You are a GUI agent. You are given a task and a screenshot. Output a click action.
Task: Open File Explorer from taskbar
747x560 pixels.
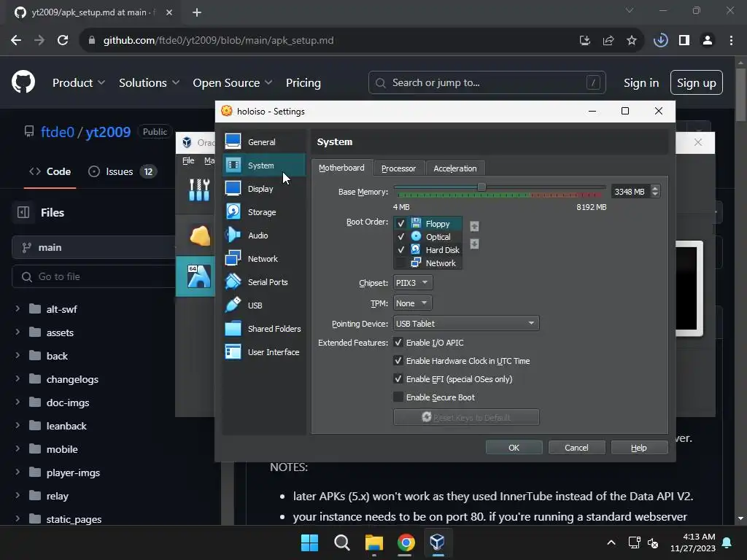point(374,542)
